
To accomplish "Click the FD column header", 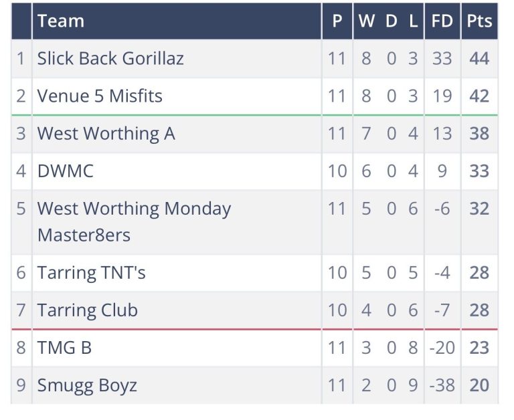I will pyautogui.click(x=442, y=21).
